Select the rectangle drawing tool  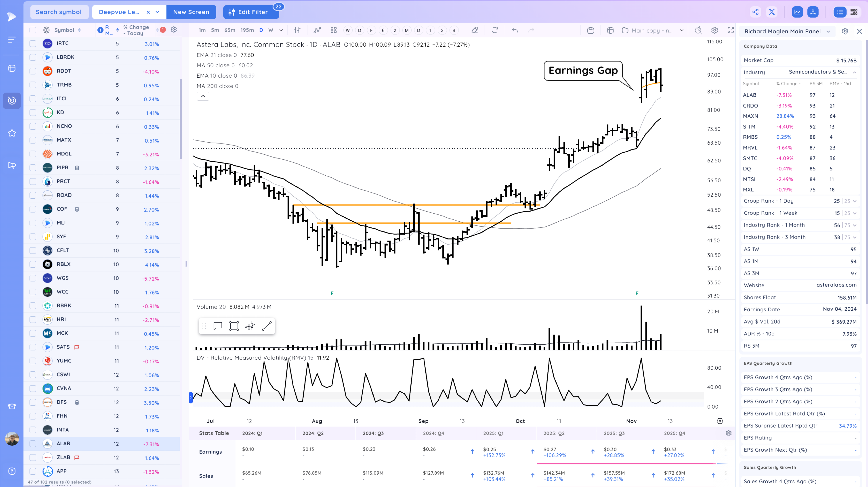234,326
